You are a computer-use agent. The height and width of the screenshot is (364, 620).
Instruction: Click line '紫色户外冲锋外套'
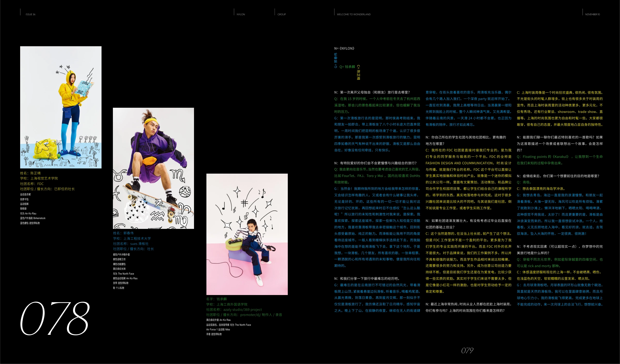tap(121, 254)
